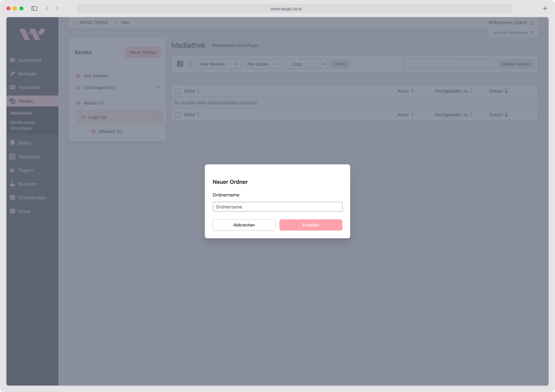Switch the Mediathek to grid view

(189, 64)
